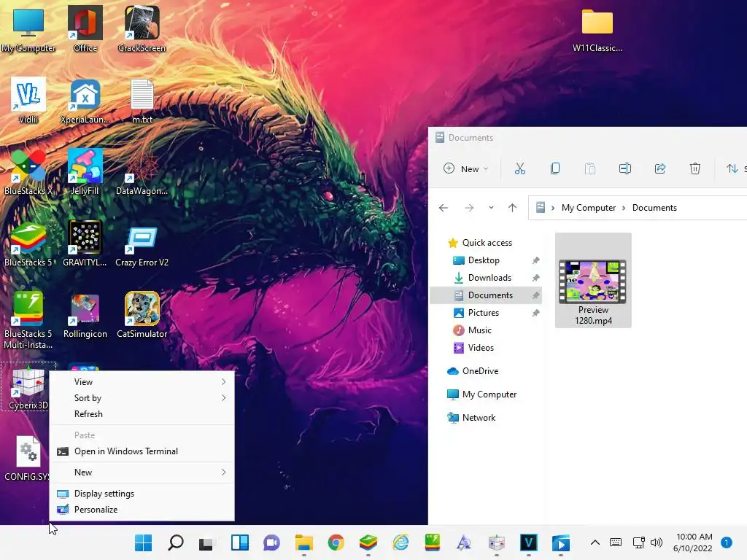The height and width of the screenshot is (560, 747).
Task: Open My Computer in navigation pane
Action: click(x=489, y=394)
